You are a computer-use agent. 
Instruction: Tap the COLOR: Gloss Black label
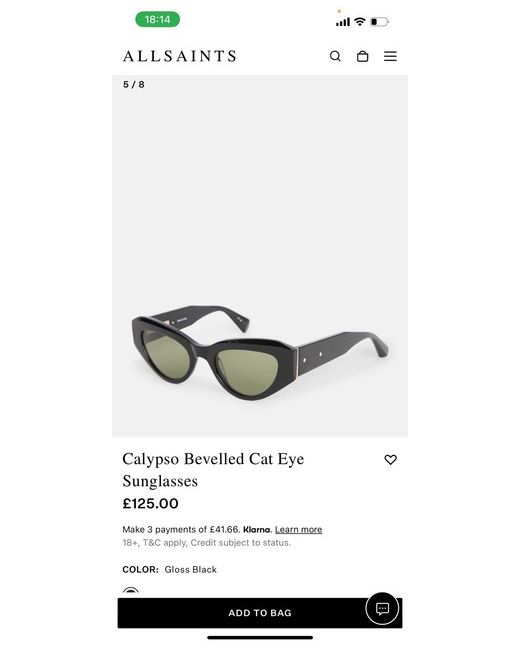[169, 569]
